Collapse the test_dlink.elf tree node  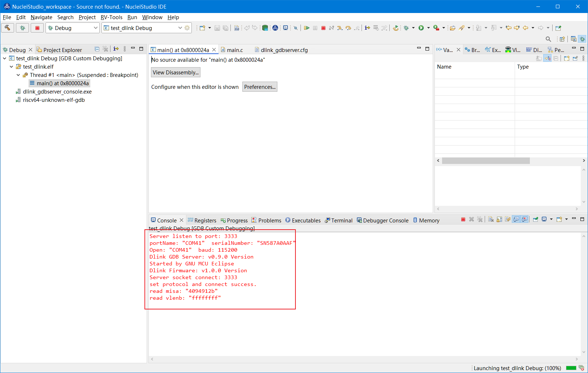coord(12,67)
